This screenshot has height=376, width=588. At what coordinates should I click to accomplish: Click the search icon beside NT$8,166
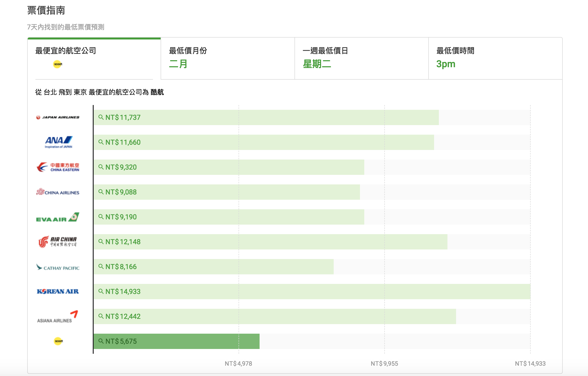(101, 266)
